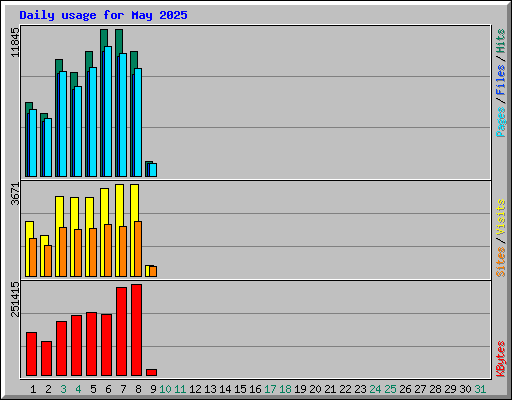Click day label 18 on x-axis

[285, 389]
